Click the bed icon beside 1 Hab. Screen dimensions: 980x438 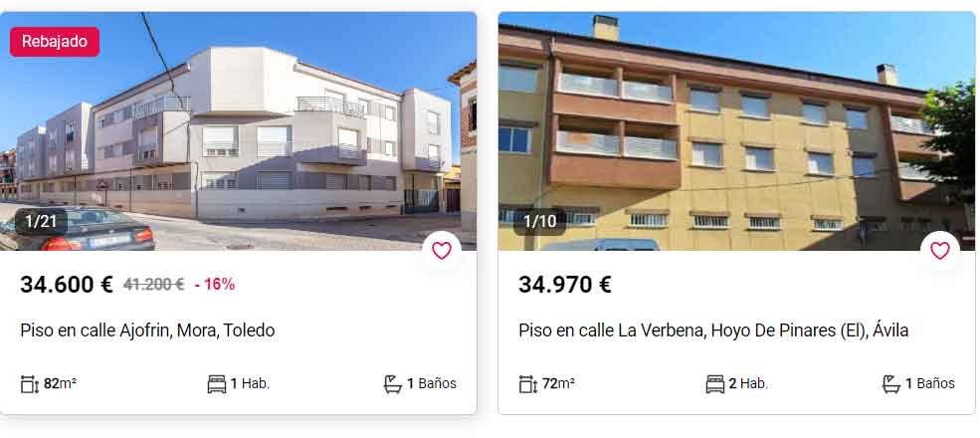(216, 384)
